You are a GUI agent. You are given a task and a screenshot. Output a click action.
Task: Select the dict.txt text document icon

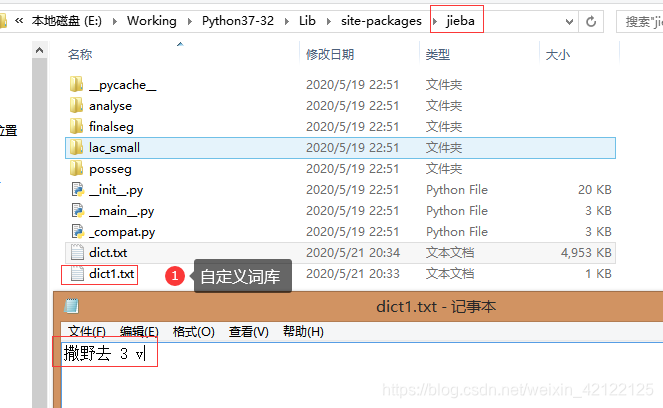click(x=77, y=252)
